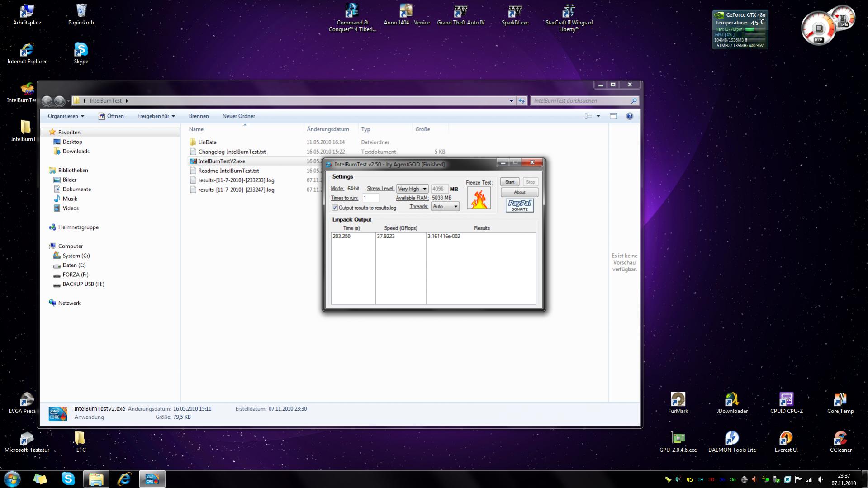The width and height of the screenshot is (868, 488).
Task: Click the IntelBurnTest taskbar button
Action: pyautogui.click(x=152, y=479)
